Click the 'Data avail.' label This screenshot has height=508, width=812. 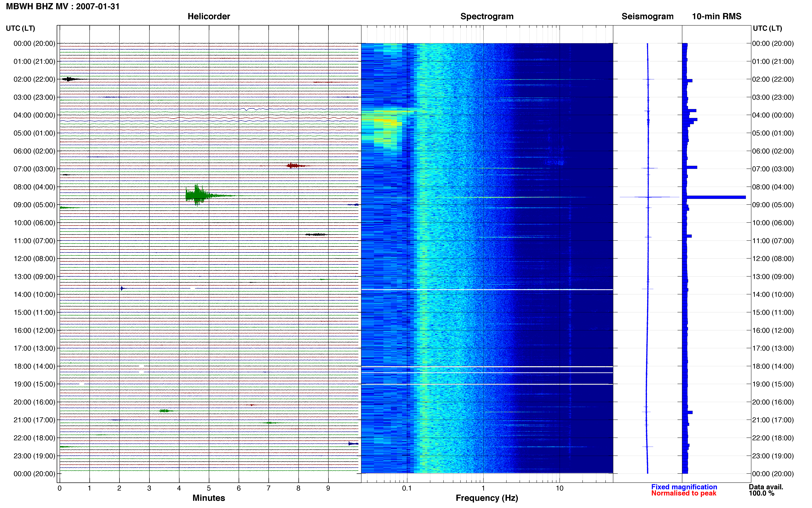(x=766, y=487)
